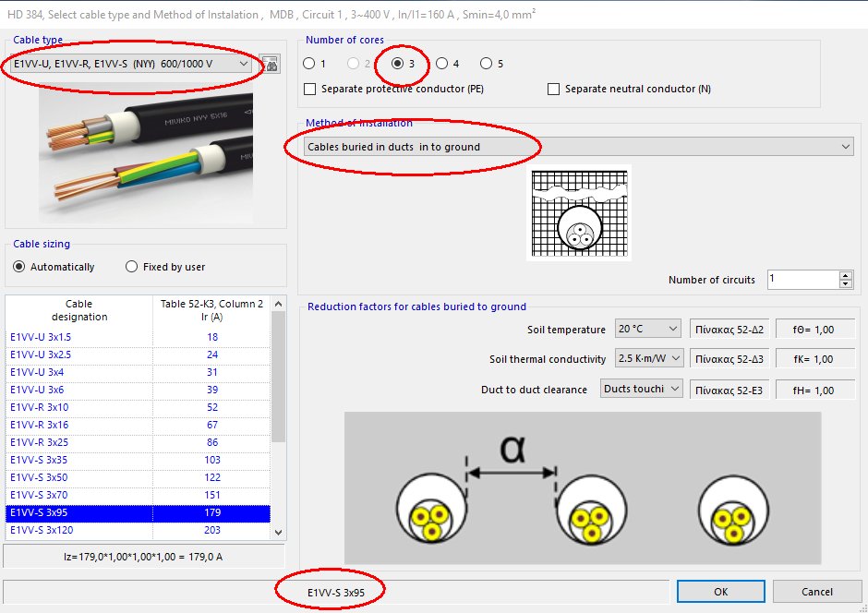Open Πίνακας 52-E3 duct clearance table

[x=729, y=388]
